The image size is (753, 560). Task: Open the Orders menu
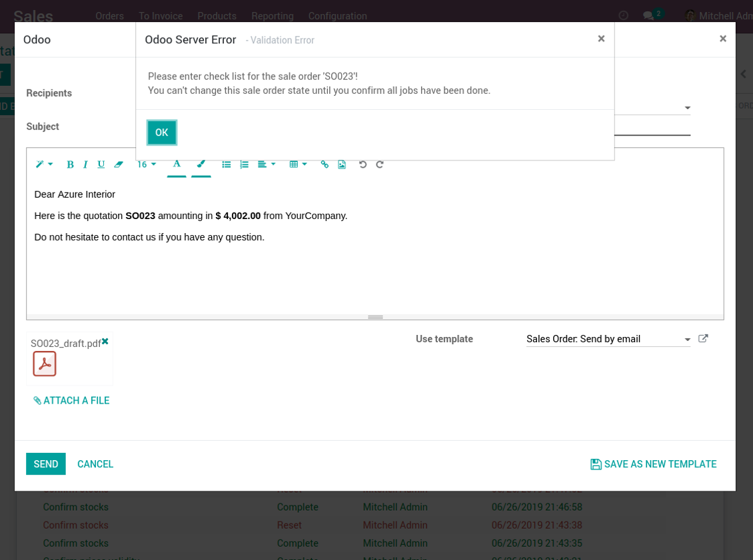pyautogui.click(x=109, y=16)
